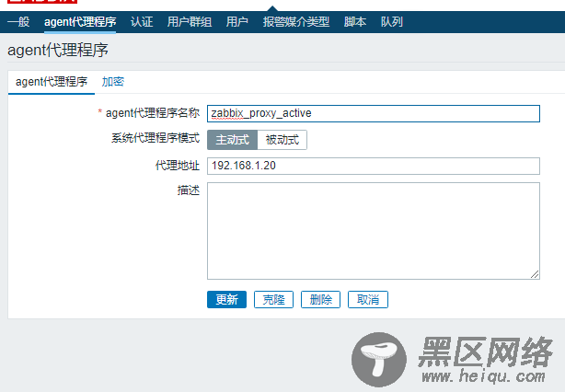Open the 用户 menu item
Viewport: 565px width, 392px height.
[237, 22]
